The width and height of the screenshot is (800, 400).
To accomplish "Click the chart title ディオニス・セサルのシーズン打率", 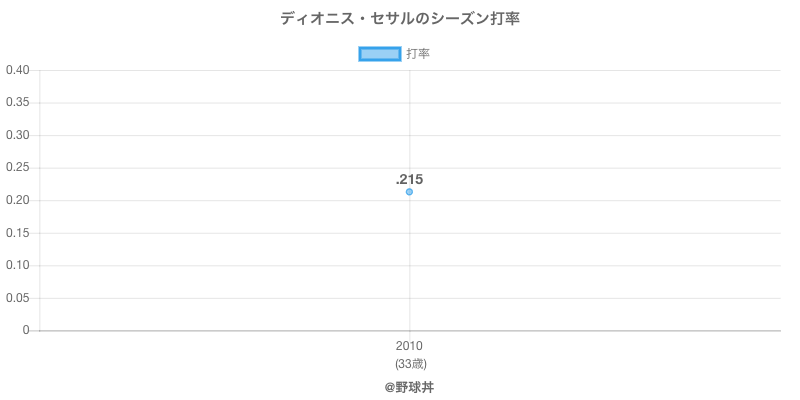I will click(x=400, y=18).
